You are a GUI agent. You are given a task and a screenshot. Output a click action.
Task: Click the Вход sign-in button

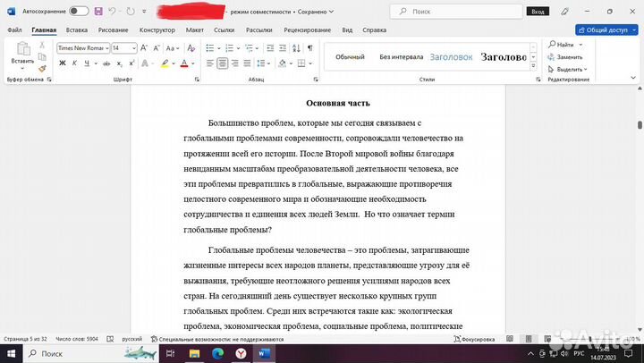[538, 12]
